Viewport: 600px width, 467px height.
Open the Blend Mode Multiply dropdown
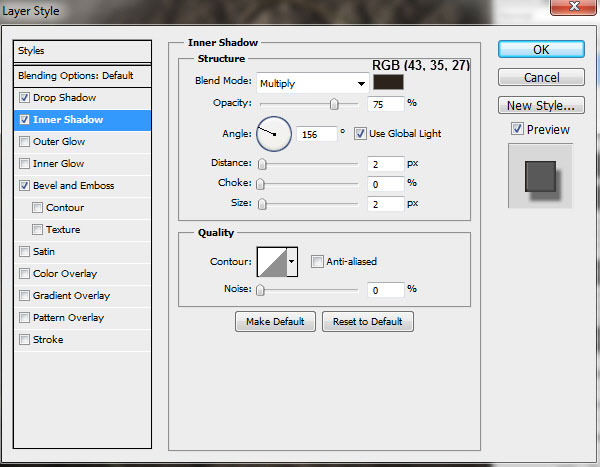coord(312,83)
